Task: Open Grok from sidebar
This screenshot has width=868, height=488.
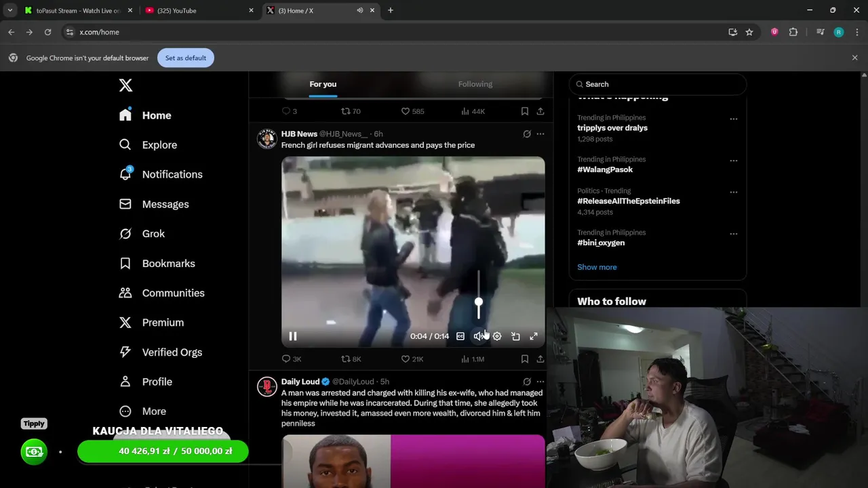Action: pyautogui.click(x=142, y=234)
